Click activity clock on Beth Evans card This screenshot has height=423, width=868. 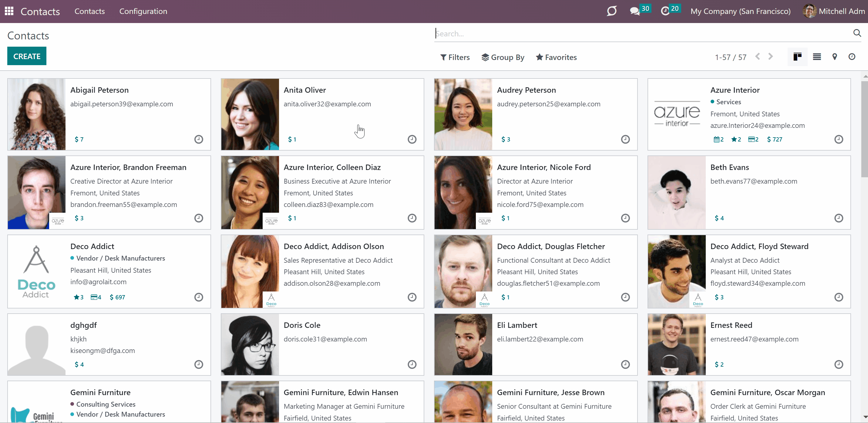point(839,218)
